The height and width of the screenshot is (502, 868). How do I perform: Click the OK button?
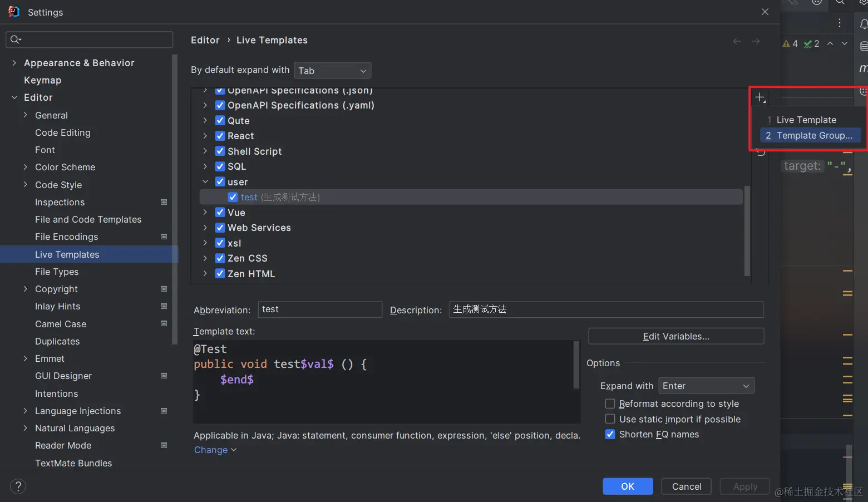[628, 486]
